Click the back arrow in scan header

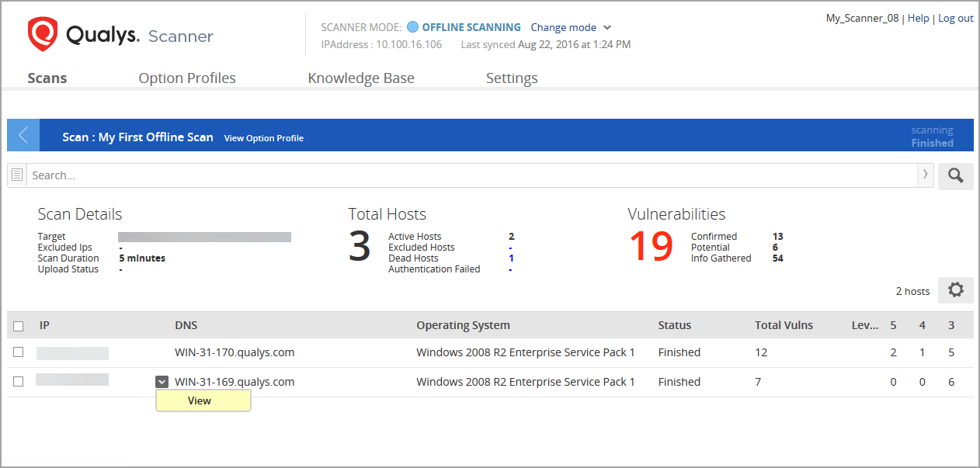pyautogui.click(x=23, y=135)
